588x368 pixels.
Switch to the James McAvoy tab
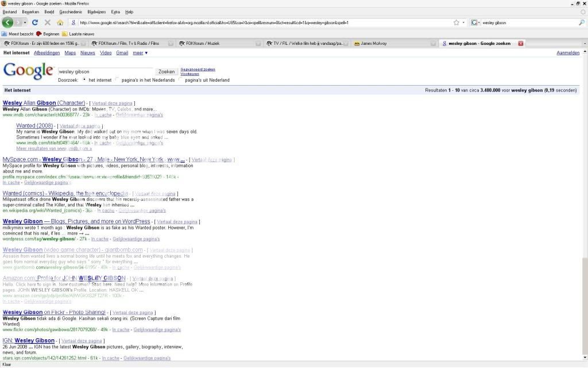395,44
